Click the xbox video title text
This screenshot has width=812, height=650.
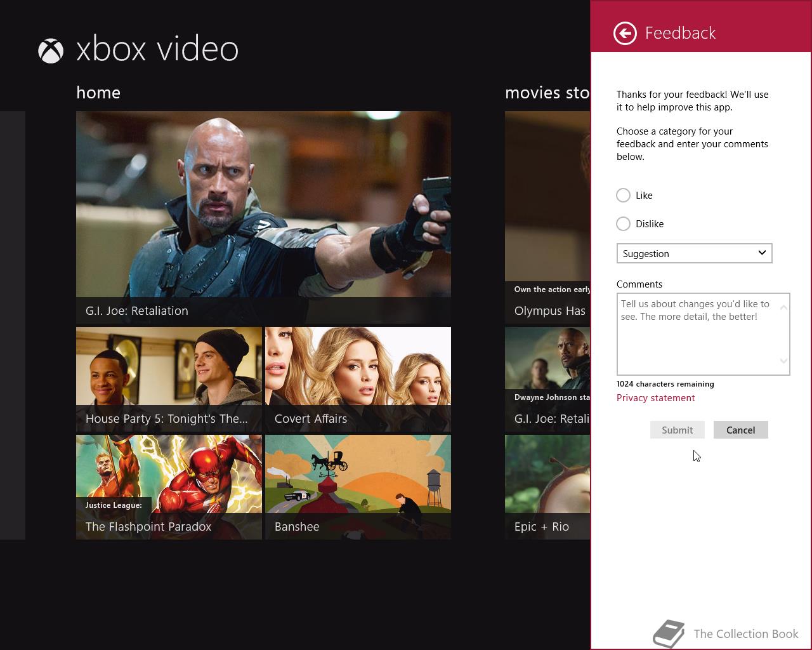[157, 49]
